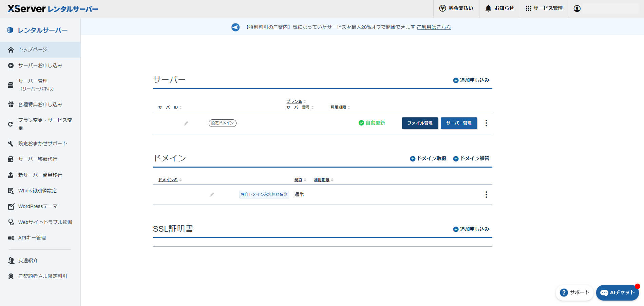The width and height of the screenshot is (644, 306).
Task: Open サーバー管理（サーバーパネル） sidebar item
Action: 40,85
